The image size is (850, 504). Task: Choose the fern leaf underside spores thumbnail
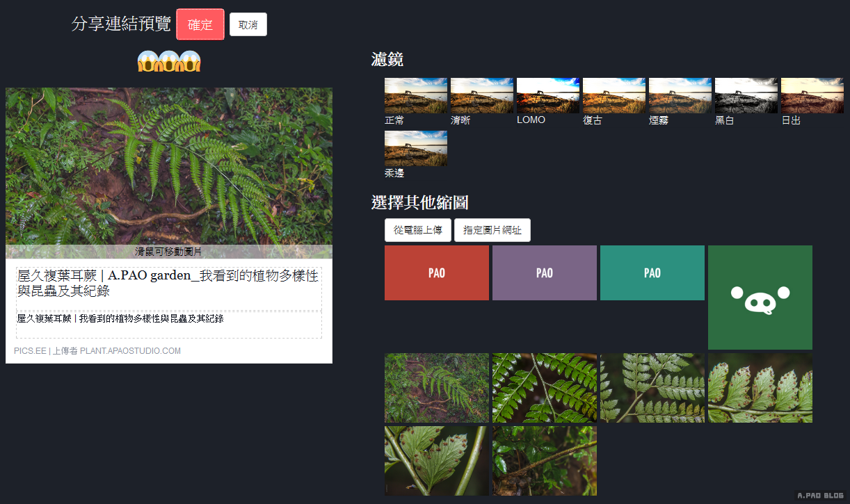coord(760,387)
